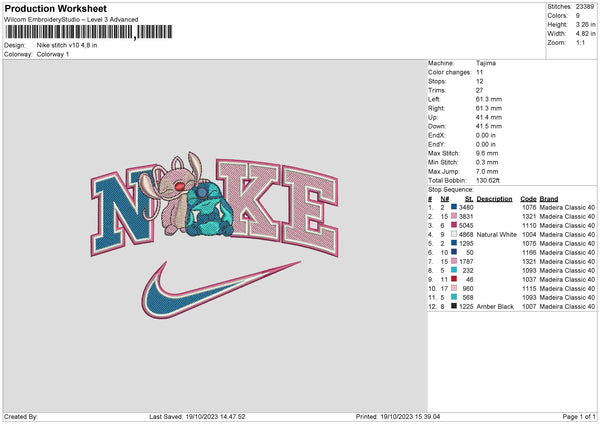This screenshot has height=424, width=600.
Task: Click the Max Jump value '7.0 mm'
Action: (x=487, y=171)
